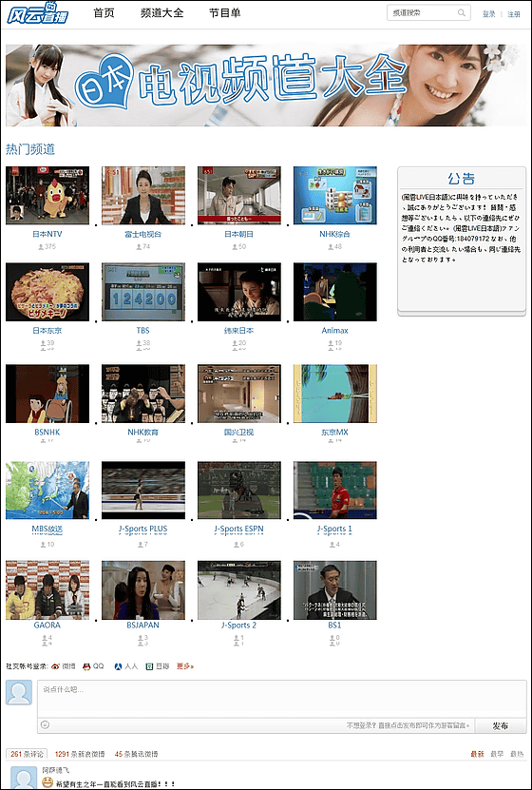Click the 发布 button
Screen dimensions: 532x790
tap(501, 725)
